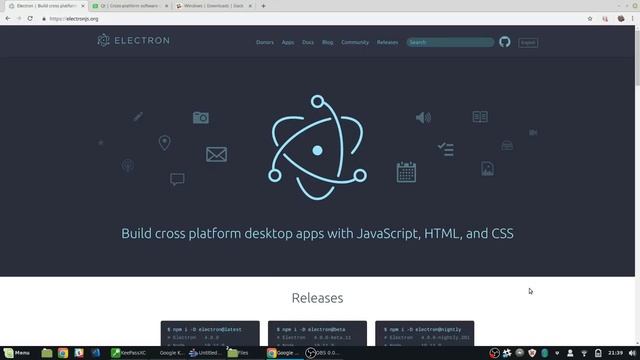The image size is (640, 360).
Task: Click the large Electron atom logo
Action: (317, 147)
